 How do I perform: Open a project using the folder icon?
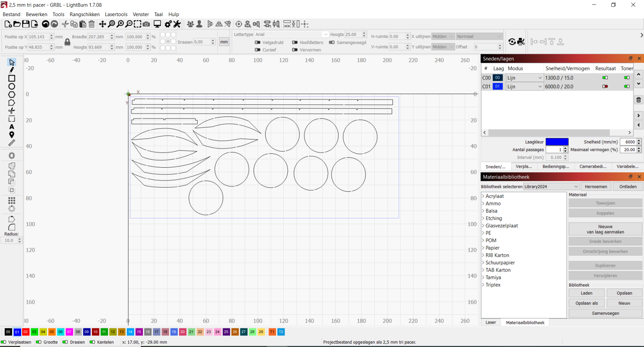(17, 24)
